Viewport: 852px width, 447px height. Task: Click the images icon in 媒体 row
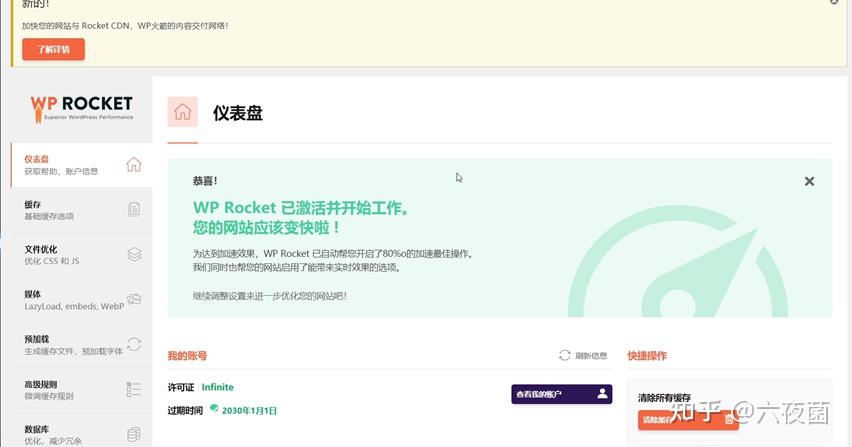pos(134,299)
